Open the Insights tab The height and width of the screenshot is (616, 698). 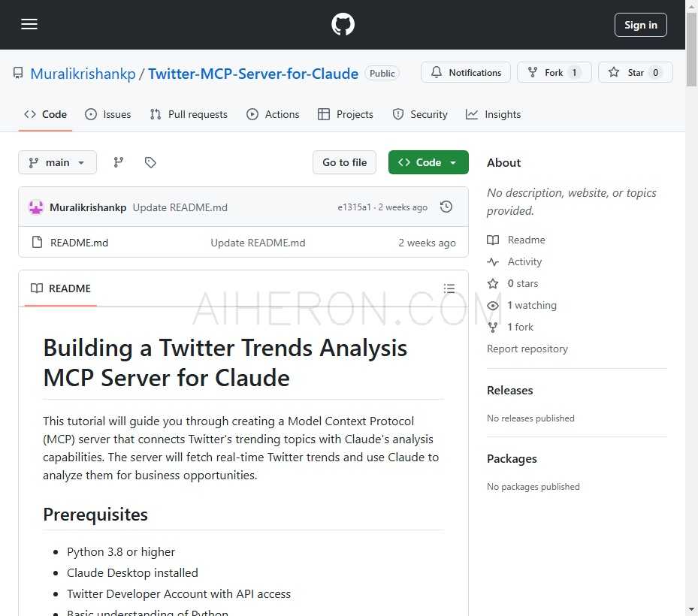tap(493, 114)
